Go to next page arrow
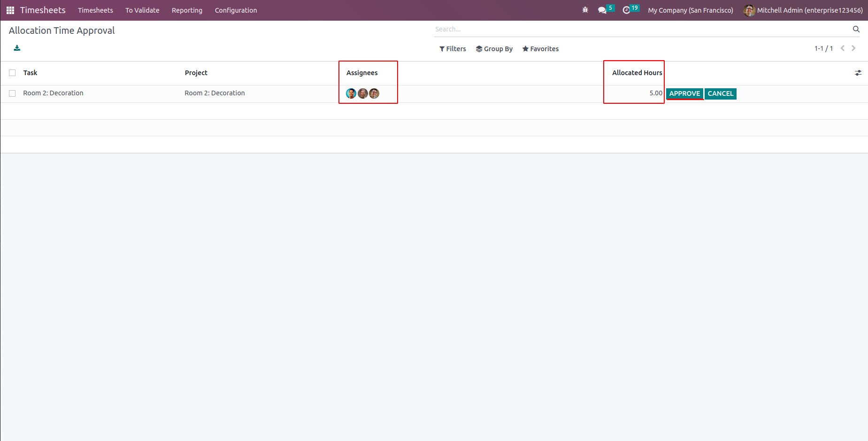868x441 pixels. pos(853,48)
